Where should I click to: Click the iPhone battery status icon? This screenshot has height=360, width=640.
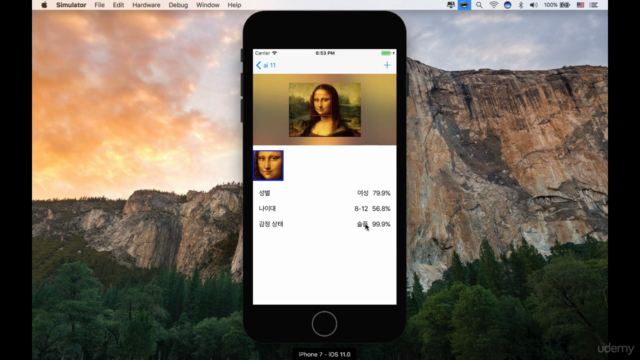(x=387, y=53)
